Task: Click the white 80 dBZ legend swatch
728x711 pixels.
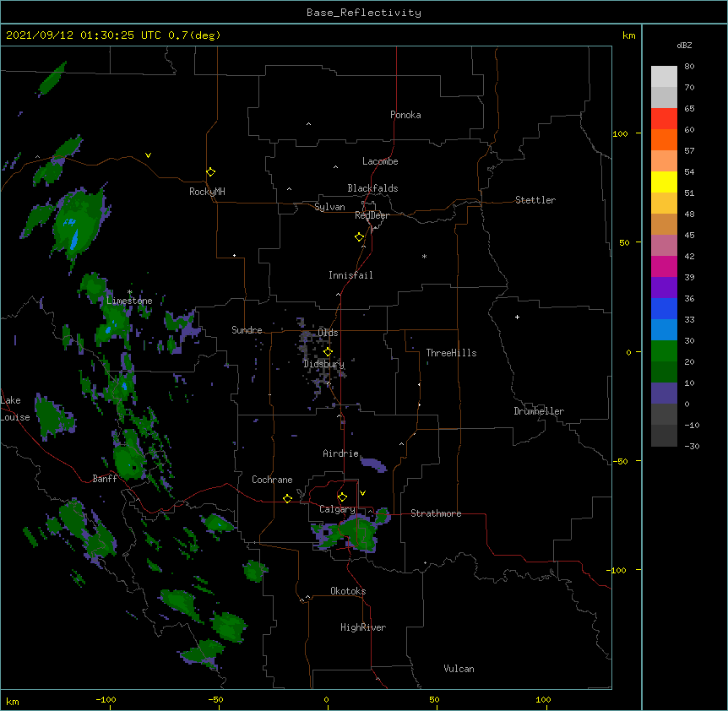Action: (664, 77)
